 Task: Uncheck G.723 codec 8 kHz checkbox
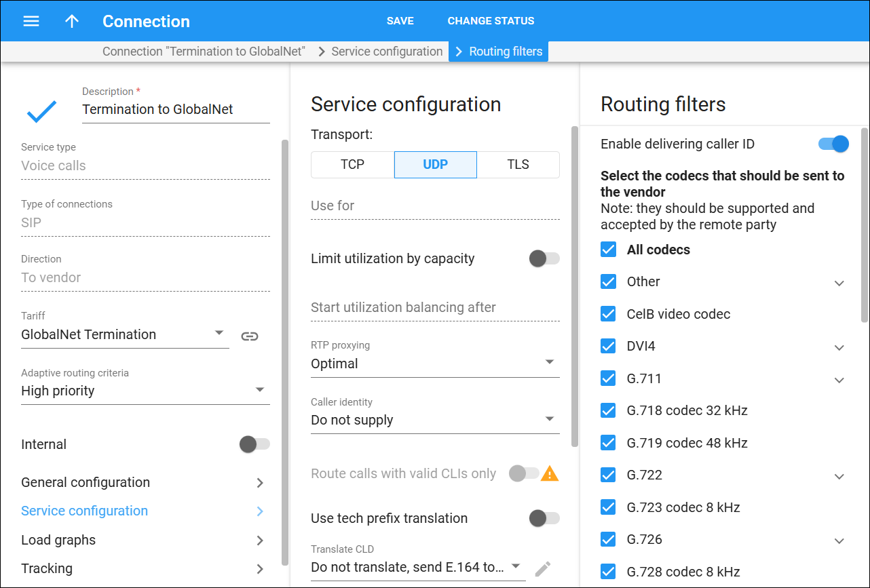609,507
